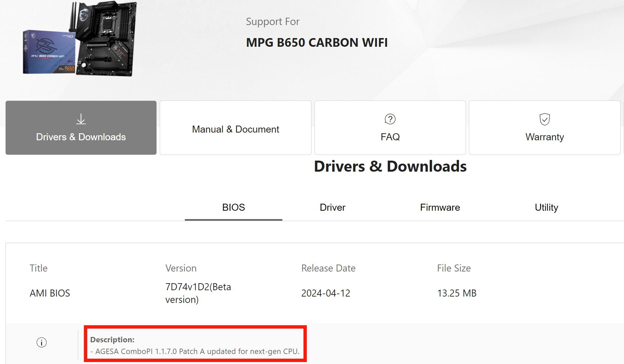
Task: Click the MPG B650 CARBON WIFI product title
Action: point(317,43)
